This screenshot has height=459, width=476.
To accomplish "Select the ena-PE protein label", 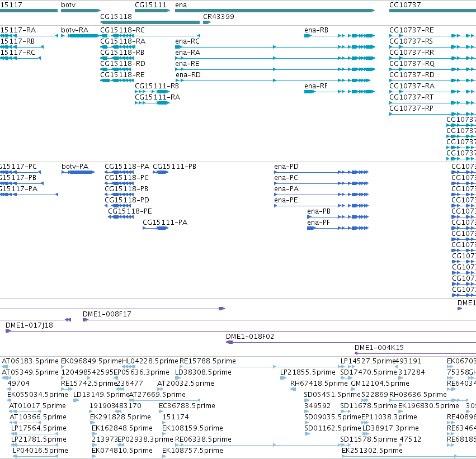I will click(x=286, y=200).
